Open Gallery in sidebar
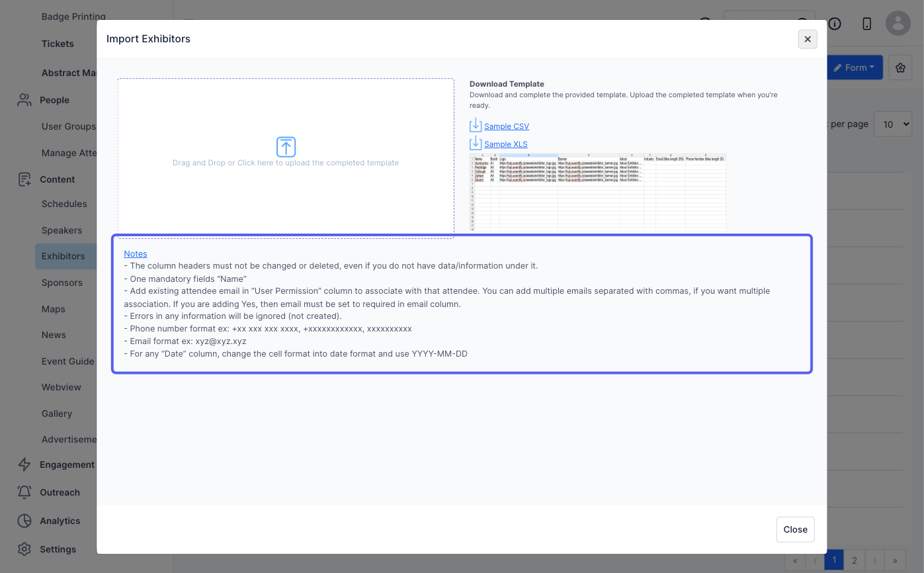The height and width of the screenshot is (573, 924). pyautogui.click(x=57, y=414)
